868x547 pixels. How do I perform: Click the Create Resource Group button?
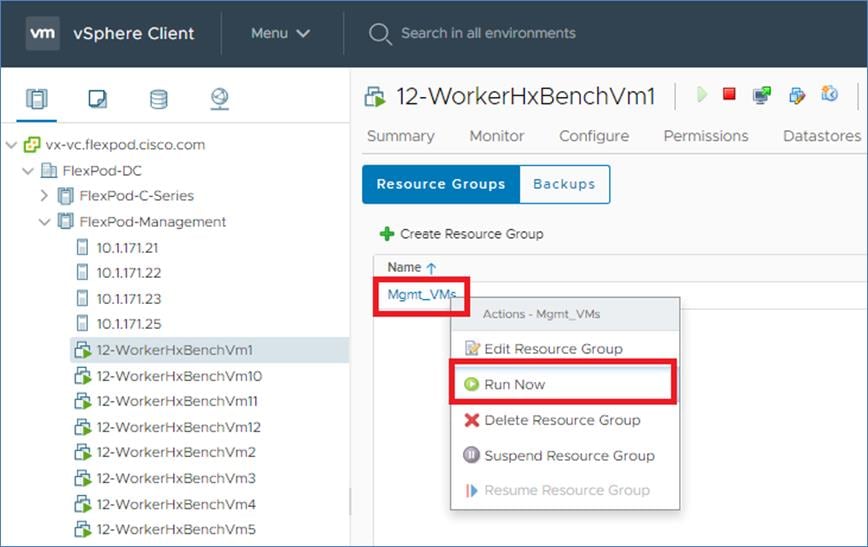tap(461, 234)
